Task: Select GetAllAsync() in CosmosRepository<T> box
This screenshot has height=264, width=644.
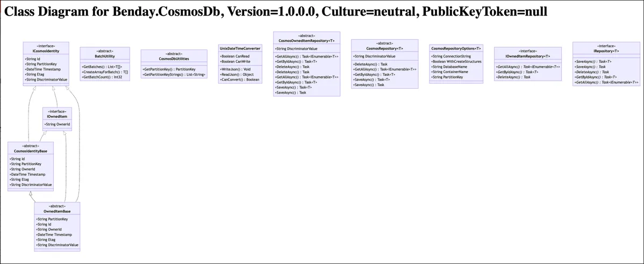Action: click(384, 69)
